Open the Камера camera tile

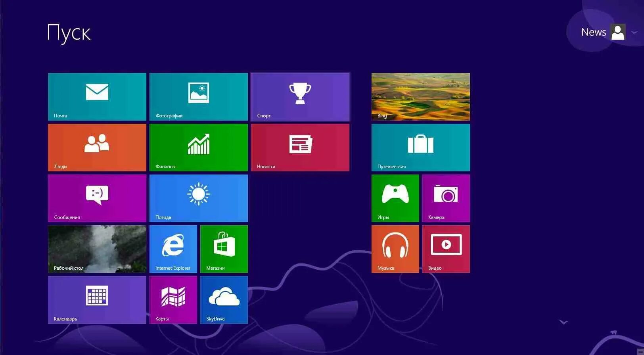pyautogui.click(x=446, y=198)
